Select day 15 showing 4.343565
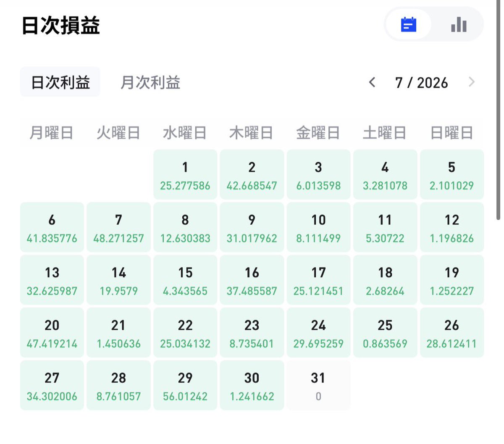This screenshot has width=504, height=444. click(185, 280)
